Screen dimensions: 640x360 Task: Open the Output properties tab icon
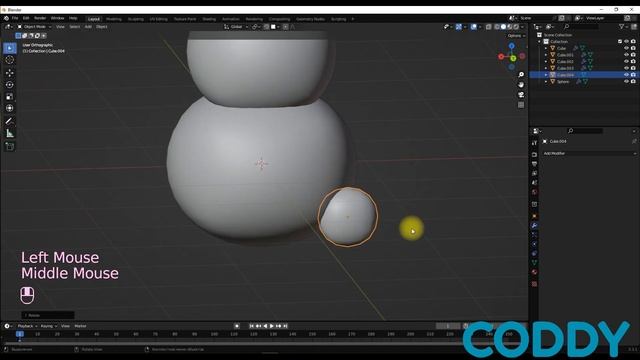(x=534, y=164)
